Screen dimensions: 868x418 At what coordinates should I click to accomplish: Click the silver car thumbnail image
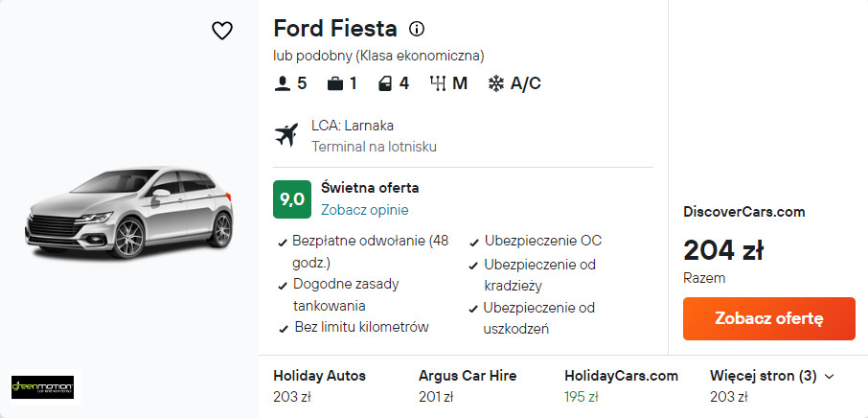pos(130,214)
